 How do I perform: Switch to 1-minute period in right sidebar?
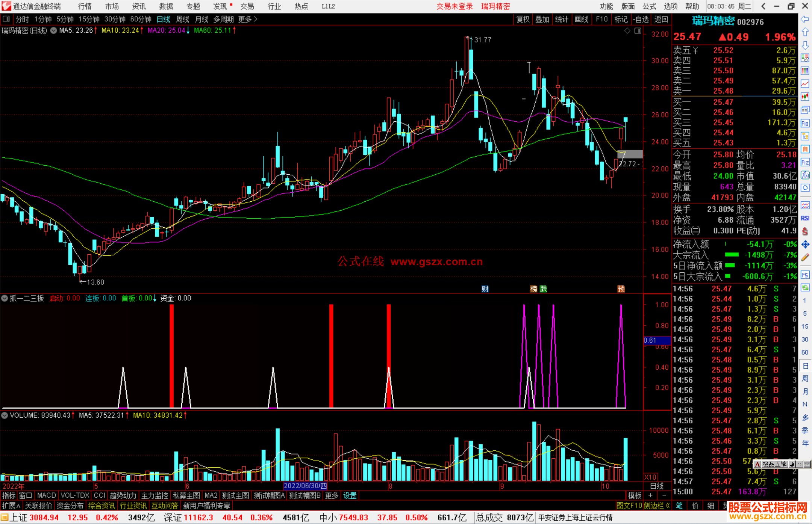pos(804,301)
